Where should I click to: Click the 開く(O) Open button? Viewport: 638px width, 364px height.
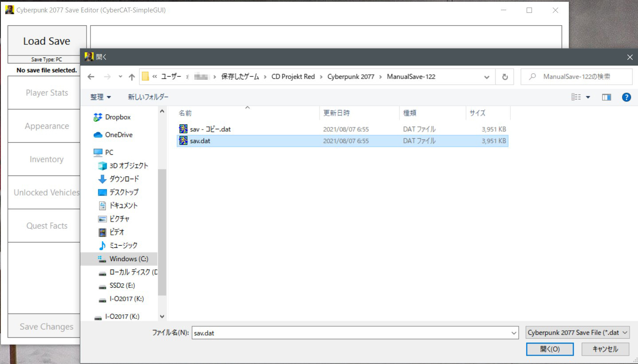[x=550, y=349]
